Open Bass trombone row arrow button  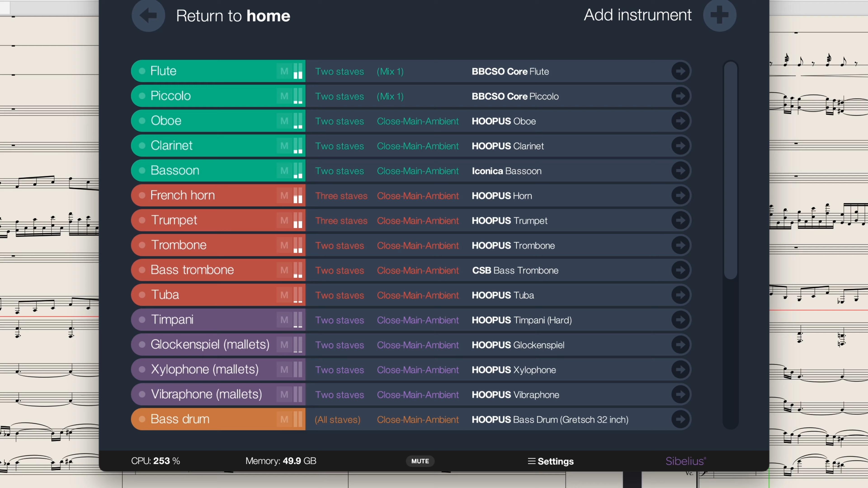pyautogui.click(x=680, y=270)
